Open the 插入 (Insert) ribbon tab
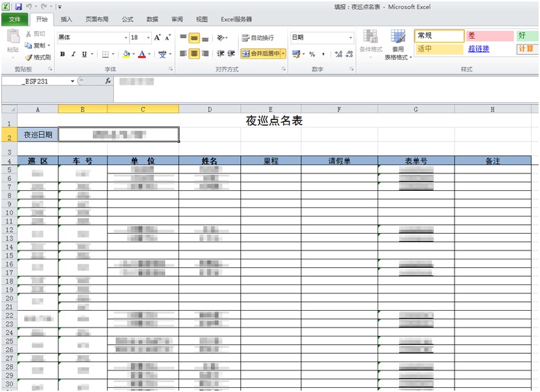Screen dimensions: 540x392 [66, 19]
